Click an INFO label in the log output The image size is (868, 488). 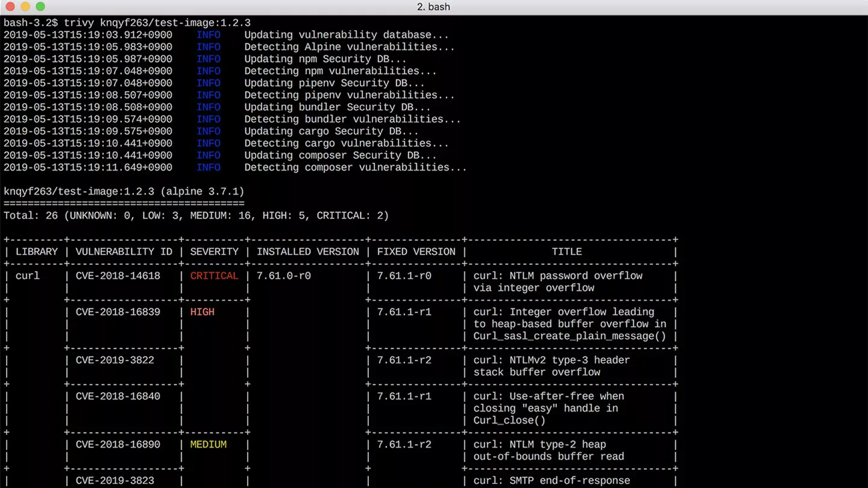pos(208,34)
